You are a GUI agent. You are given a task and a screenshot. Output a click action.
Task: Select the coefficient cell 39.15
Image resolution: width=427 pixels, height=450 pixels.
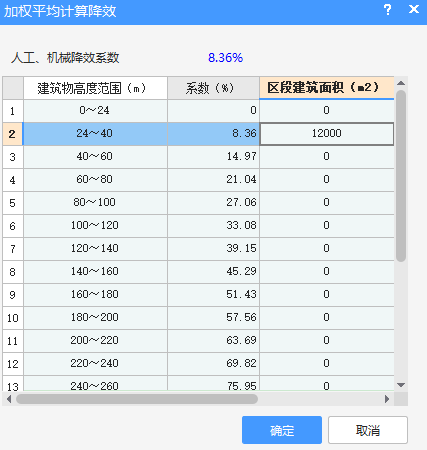[x=214, y=249]
